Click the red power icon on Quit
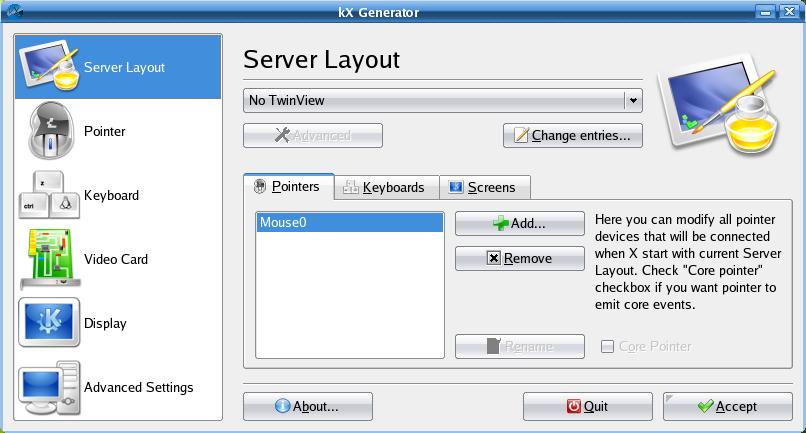806x433 pixels. pos(574,406)
